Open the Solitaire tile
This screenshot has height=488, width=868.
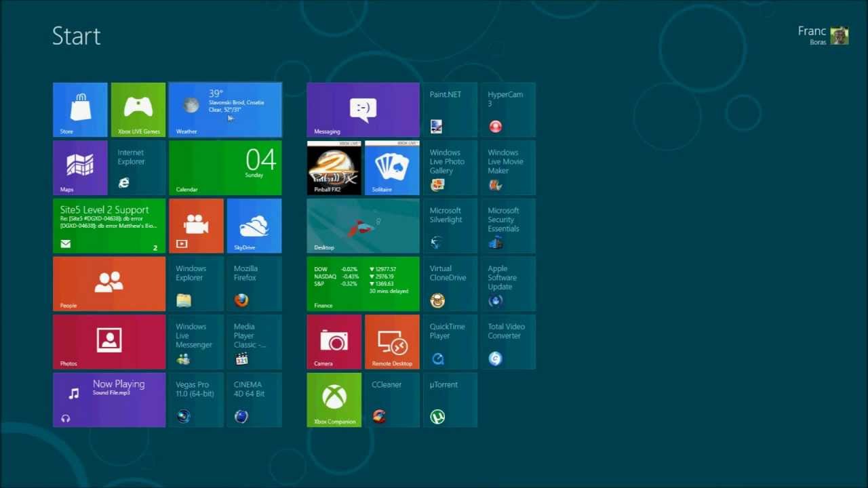pos(392,168)
